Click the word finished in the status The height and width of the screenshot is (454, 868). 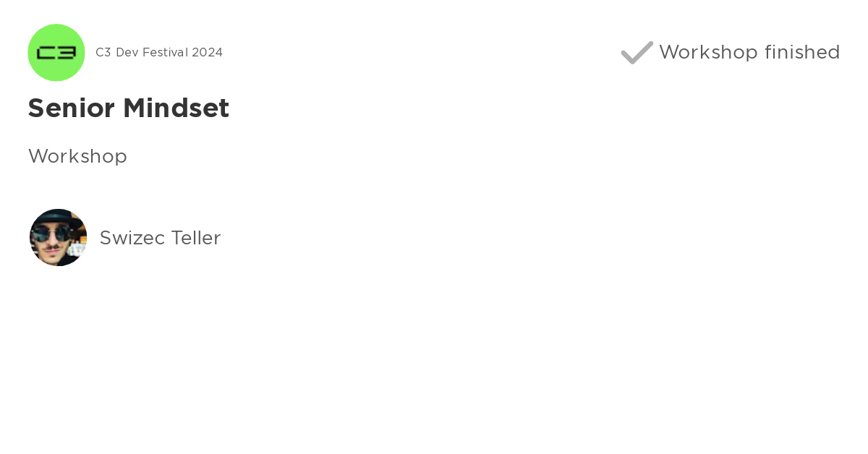(x=802, y=53)
